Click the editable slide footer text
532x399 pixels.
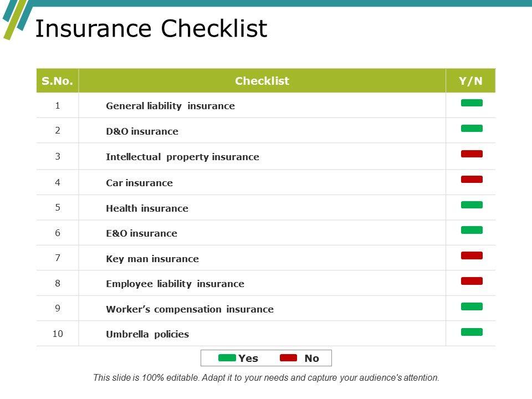[266, 378]
